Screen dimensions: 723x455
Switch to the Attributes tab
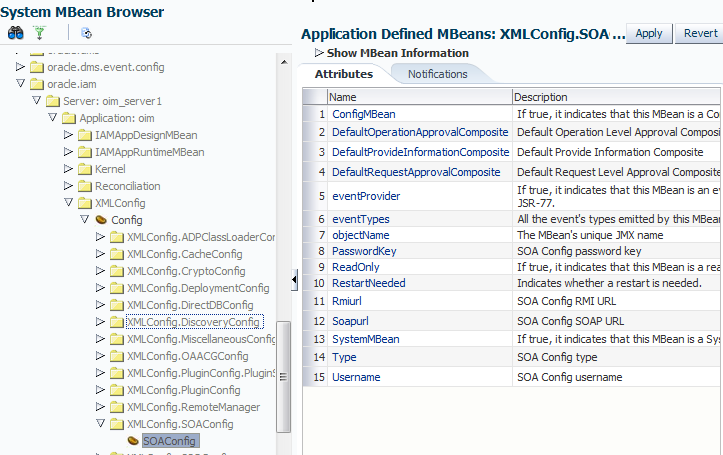pos(344,74)
